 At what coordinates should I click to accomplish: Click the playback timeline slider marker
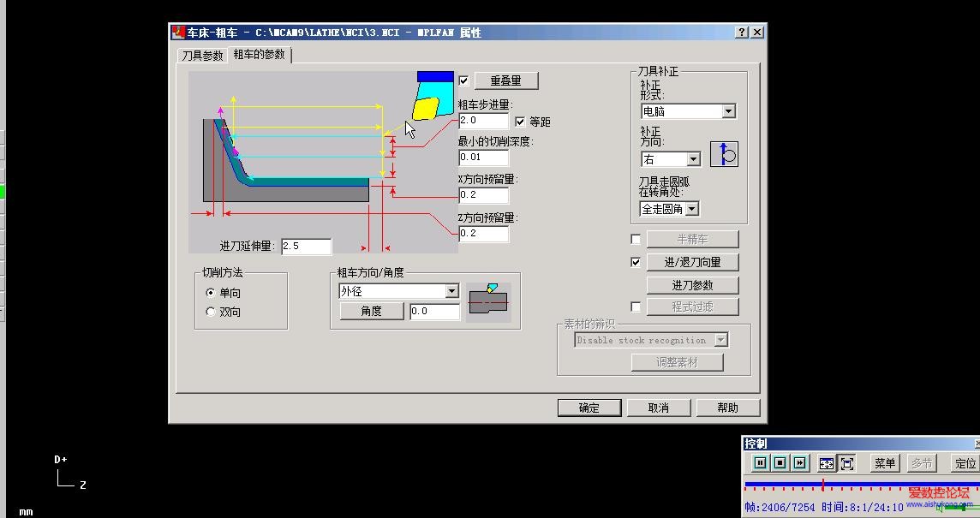tap(824, 484)
